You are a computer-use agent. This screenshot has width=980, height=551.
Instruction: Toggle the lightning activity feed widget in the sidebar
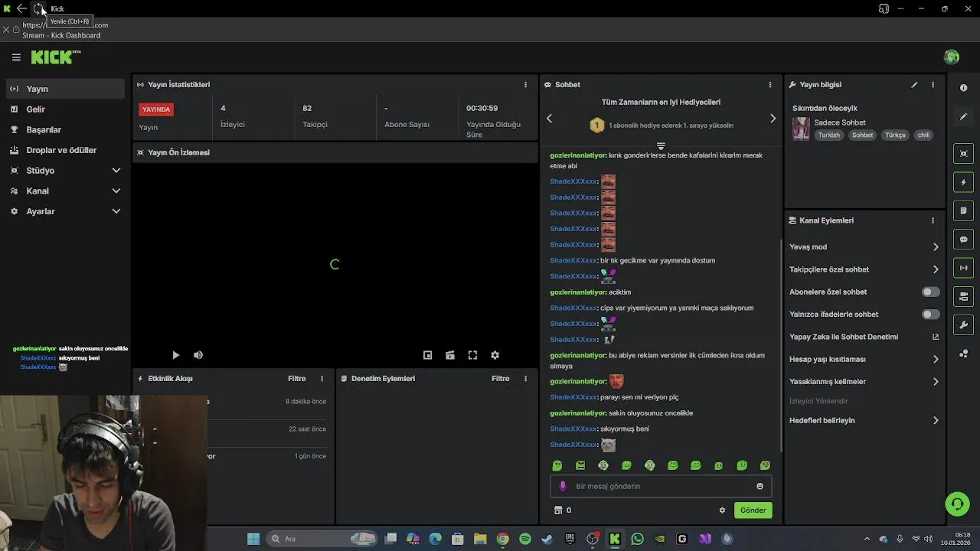pos(964,182)
